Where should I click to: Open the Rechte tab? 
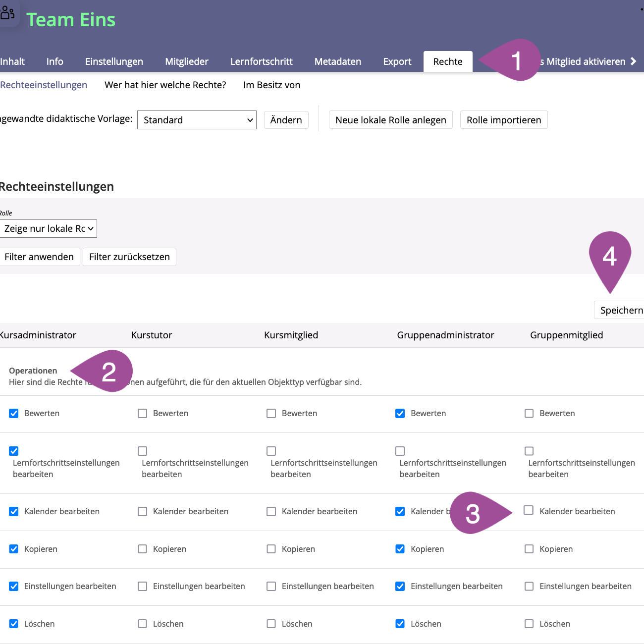click(447, 61)
